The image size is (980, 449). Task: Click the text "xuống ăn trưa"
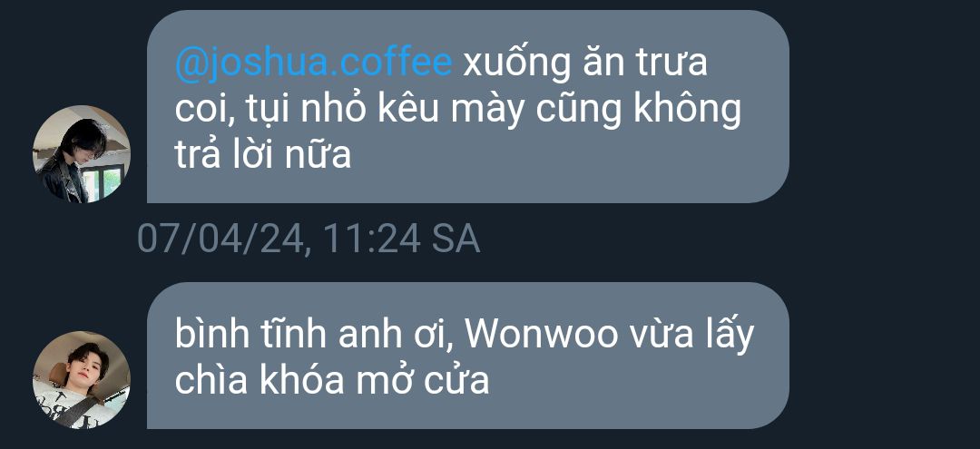[x=585, y=65]
